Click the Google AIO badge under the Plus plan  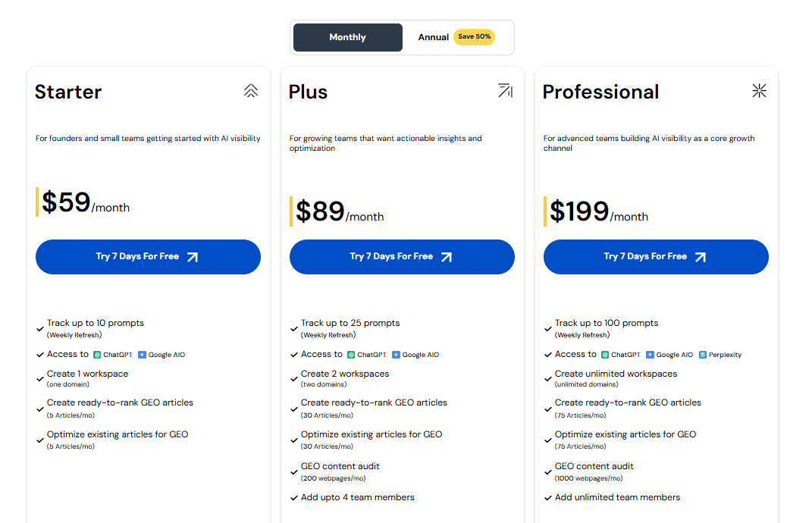[x=415, y=354]
